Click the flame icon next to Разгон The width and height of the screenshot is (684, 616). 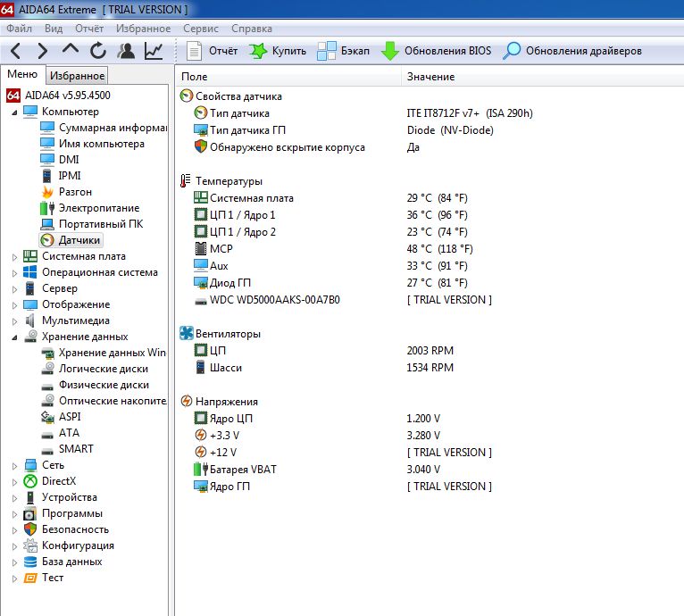[47, 192]
